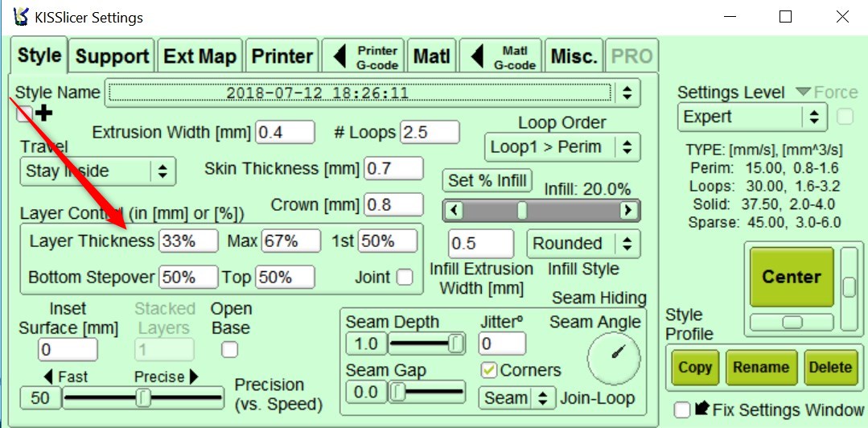
Task: Maximize the KISSlicer Settings window
Action: click(x=785, y=17)
